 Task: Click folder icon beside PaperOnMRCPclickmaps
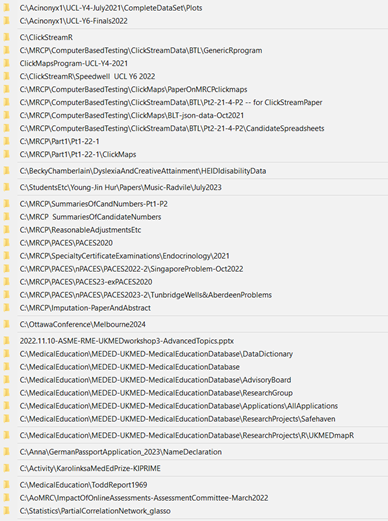(x=6, y=89)
